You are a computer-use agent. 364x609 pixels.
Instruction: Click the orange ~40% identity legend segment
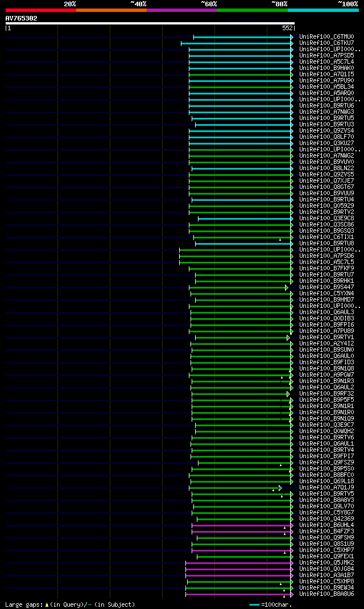[x=111, y=10]
